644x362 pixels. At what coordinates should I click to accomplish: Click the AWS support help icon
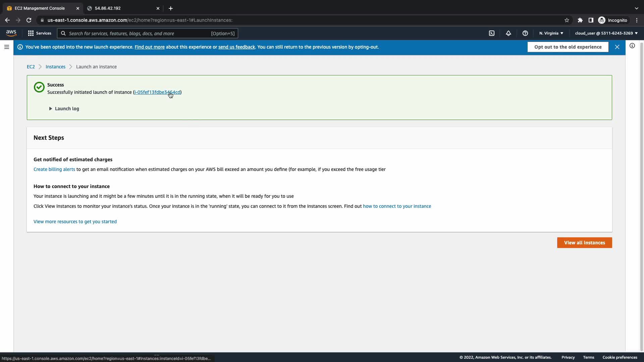click(525, 33)
